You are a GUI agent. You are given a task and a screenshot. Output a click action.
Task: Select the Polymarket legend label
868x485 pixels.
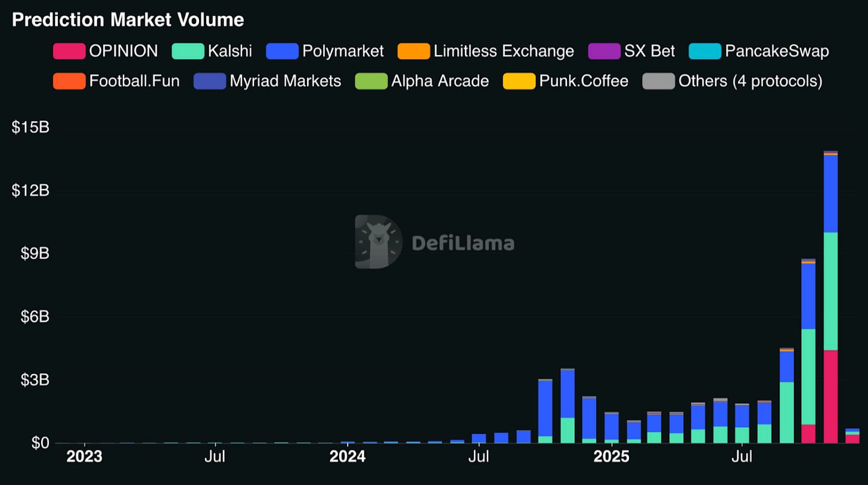(x=343, y=51)
